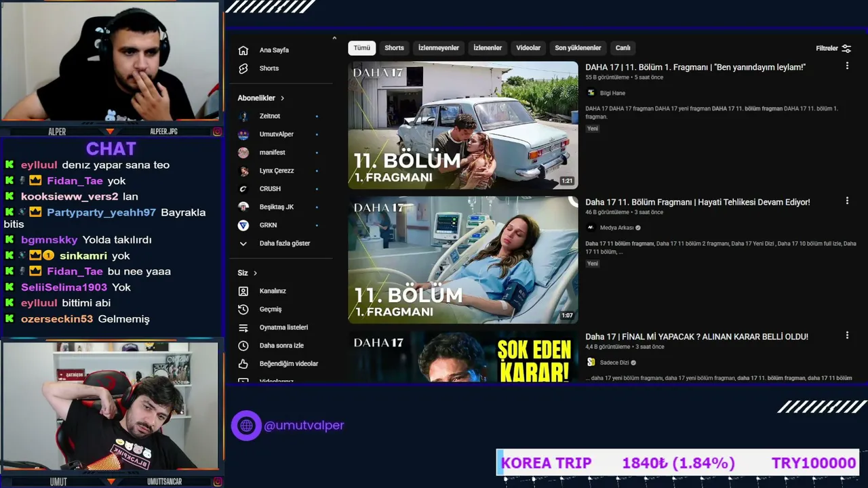
Task: Open the CRUSH subscription label
Action: [270, 189]
